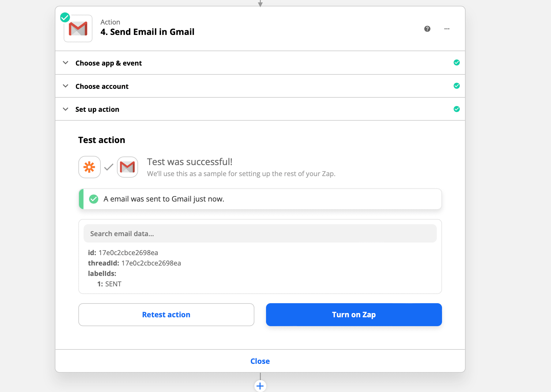
Task: Click the 'We'll use this as a sample' text
Action: (x=241, y=174)
